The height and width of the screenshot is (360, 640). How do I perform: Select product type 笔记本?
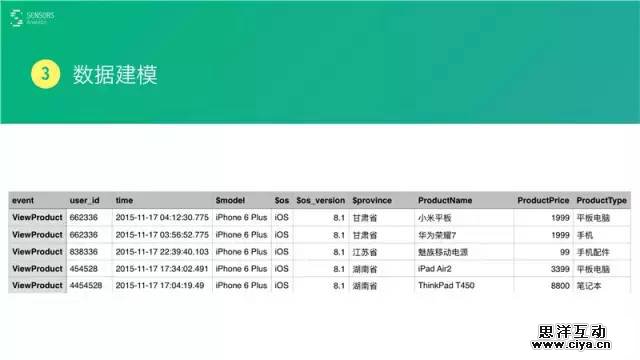589,286
